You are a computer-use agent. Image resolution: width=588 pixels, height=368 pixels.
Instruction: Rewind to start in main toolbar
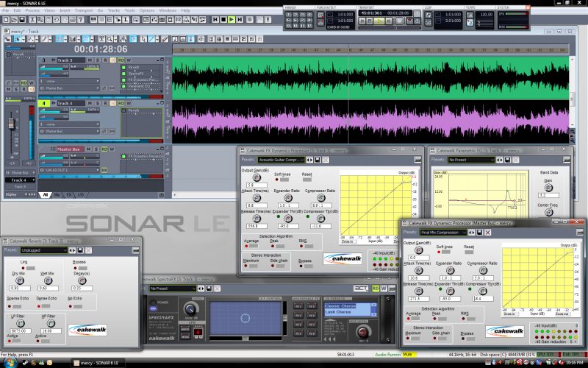215,20
